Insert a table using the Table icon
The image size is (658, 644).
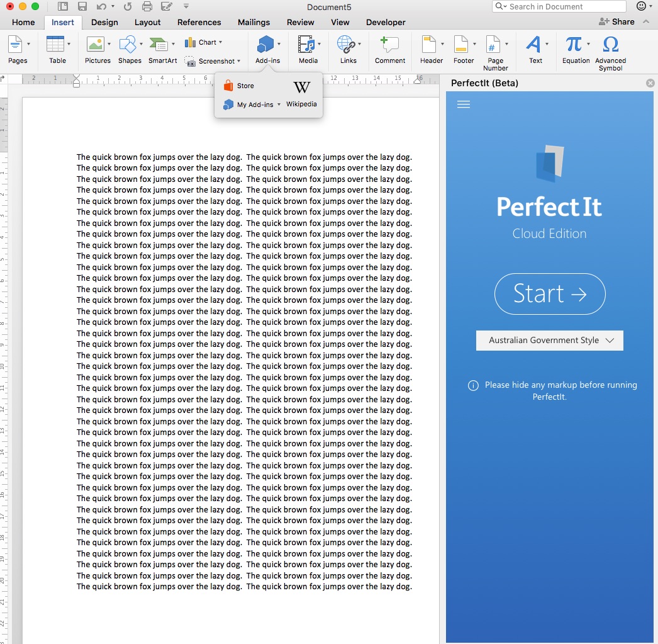(55, 44)
